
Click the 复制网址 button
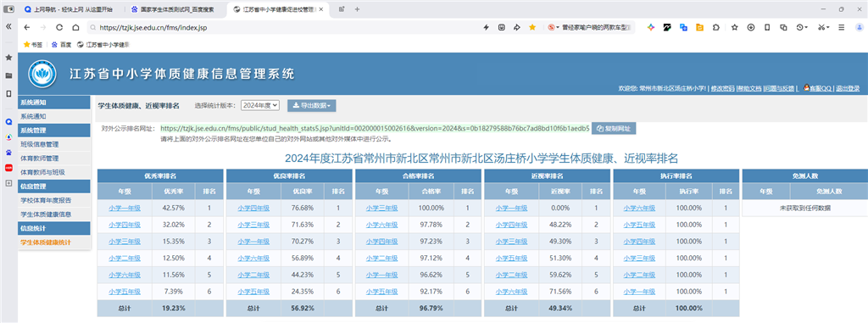tap(614, 129)
